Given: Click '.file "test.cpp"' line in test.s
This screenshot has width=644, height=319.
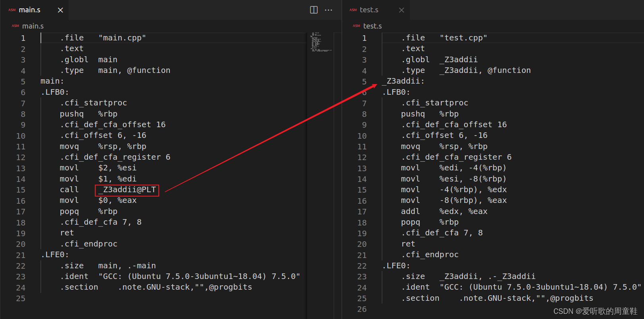Looking at the screenshot, I should (x=444, y=38).
